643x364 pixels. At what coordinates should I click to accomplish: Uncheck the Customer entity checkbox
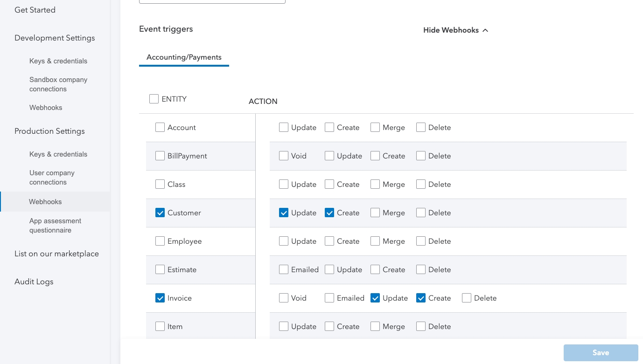[160, 213]
